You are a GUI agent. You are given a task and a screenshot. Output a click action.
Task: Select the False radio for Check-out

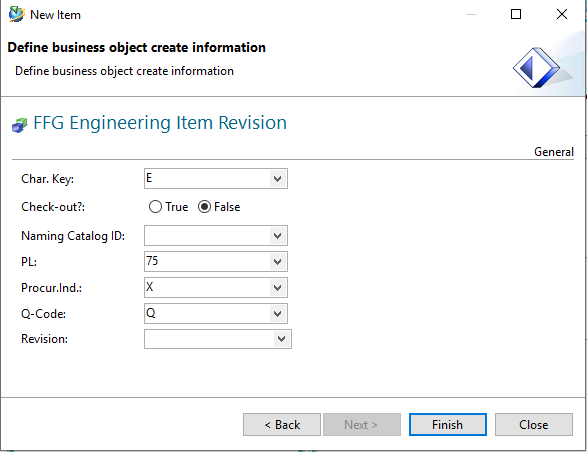pyautogui.click(x=204, y=207)
